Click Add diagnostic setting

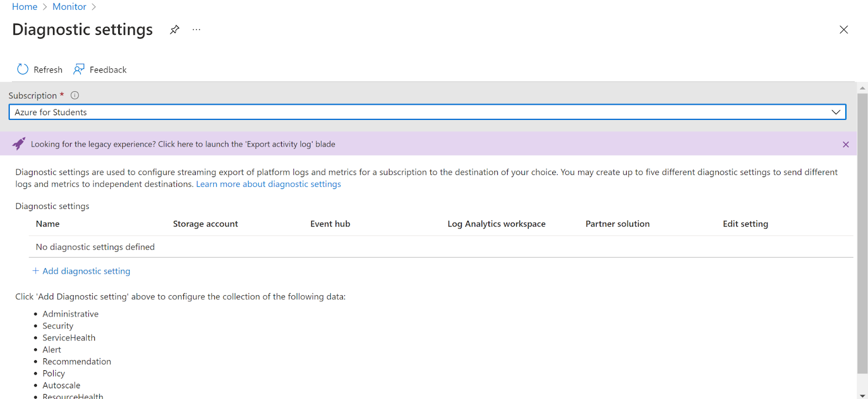click(x=86, y=271)
